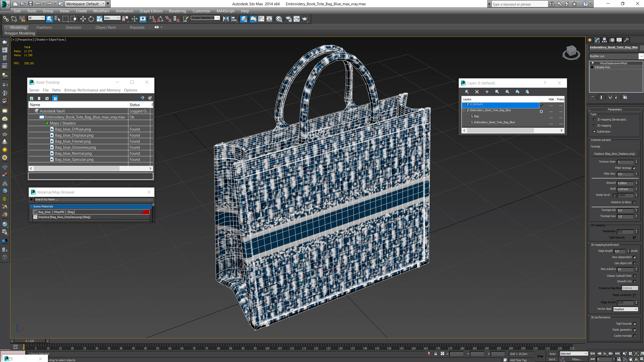644x362 pixels.
Task: Open the Layer Manager toolbar icon
Action: [244, 19]
